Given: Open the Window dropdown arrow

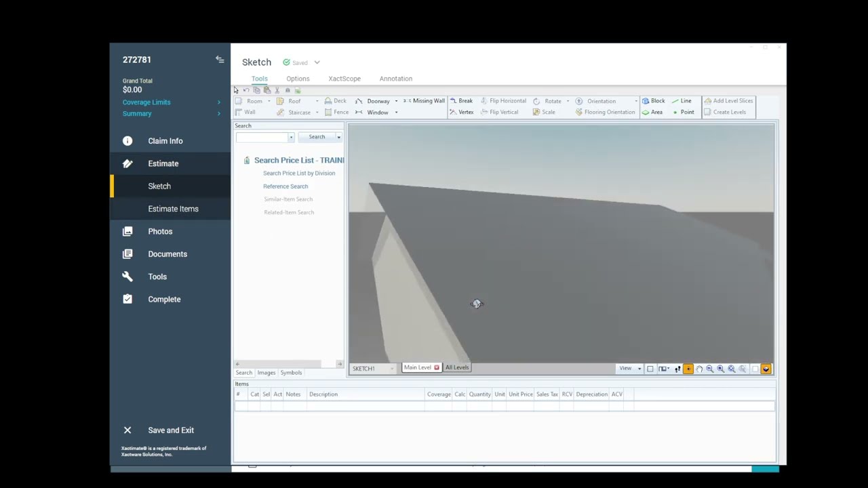Looking at the screenshot, I should click(x=396, y=113).
